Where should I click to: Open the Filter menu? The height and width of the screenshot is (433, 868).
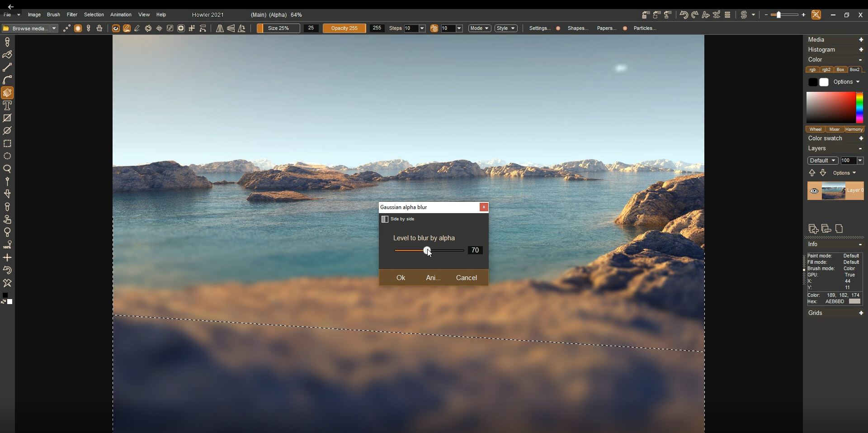72,15
